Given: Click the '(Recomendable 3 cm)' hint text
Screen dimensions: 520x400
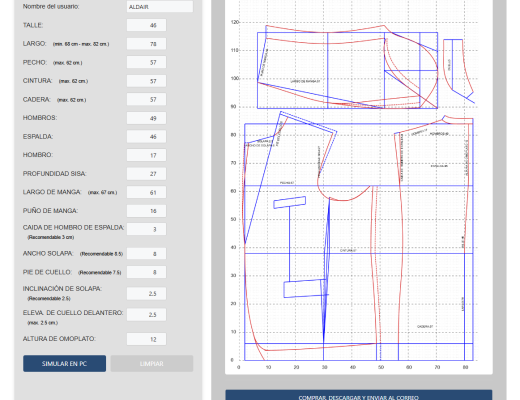Looking at the screenshot, I should [51, 237].
